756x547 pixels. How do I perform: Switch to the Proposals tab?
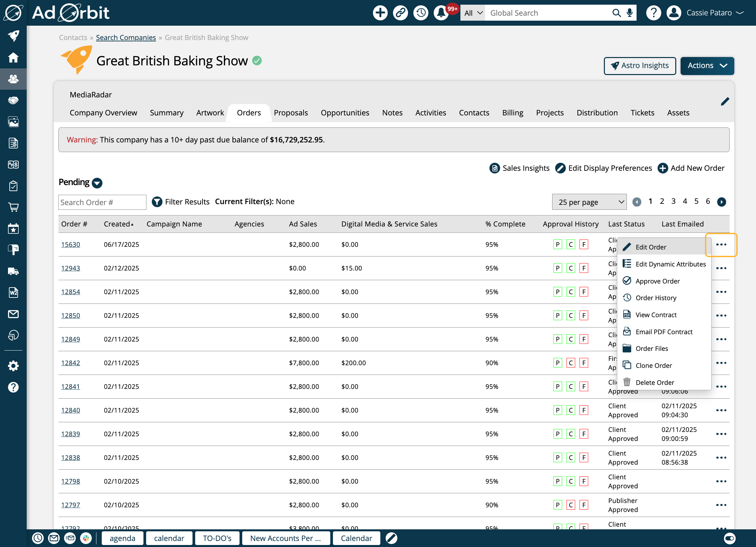(x=291, y=113)
